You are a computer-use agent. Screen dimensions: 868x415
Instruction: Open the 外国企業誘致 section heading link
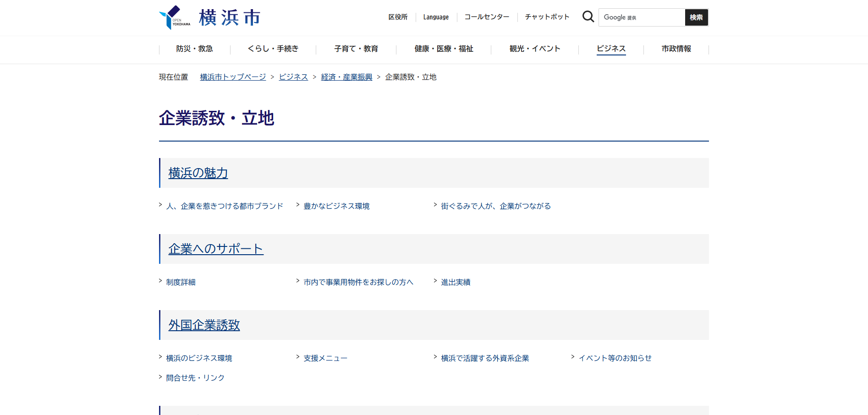tap(204, 325)
